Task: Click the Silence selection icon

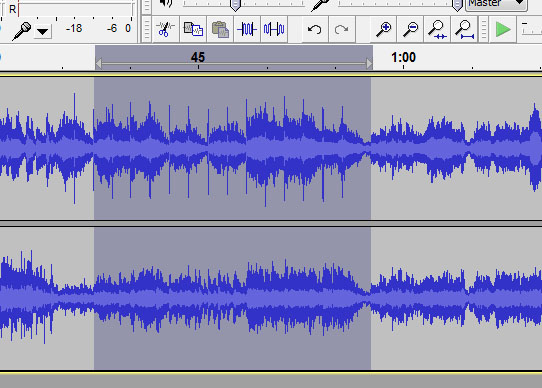Action: (x=274, y=29)
